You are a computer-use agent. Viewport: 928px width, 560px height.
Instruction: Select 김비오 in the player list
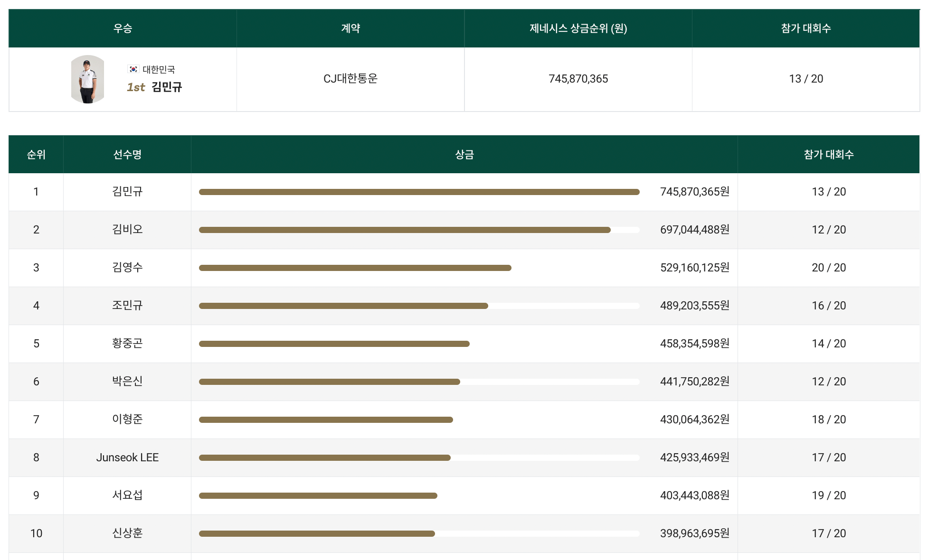[x=127, y=230]
